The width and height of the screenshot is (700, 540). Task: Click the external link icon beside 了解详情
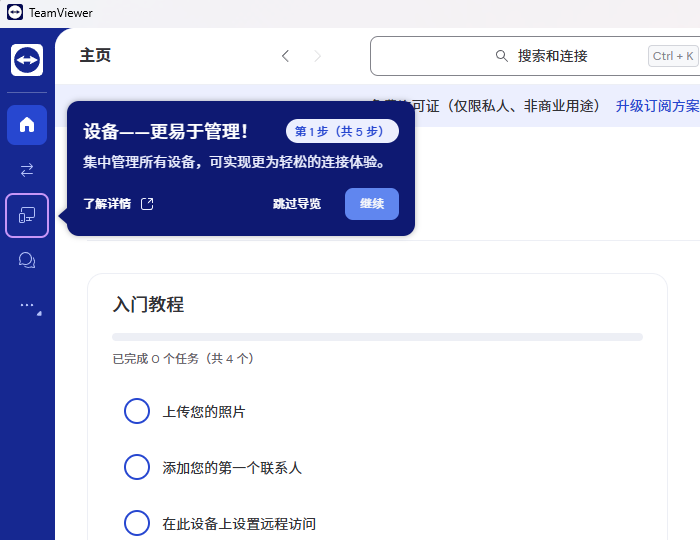[x=147, y=204]
